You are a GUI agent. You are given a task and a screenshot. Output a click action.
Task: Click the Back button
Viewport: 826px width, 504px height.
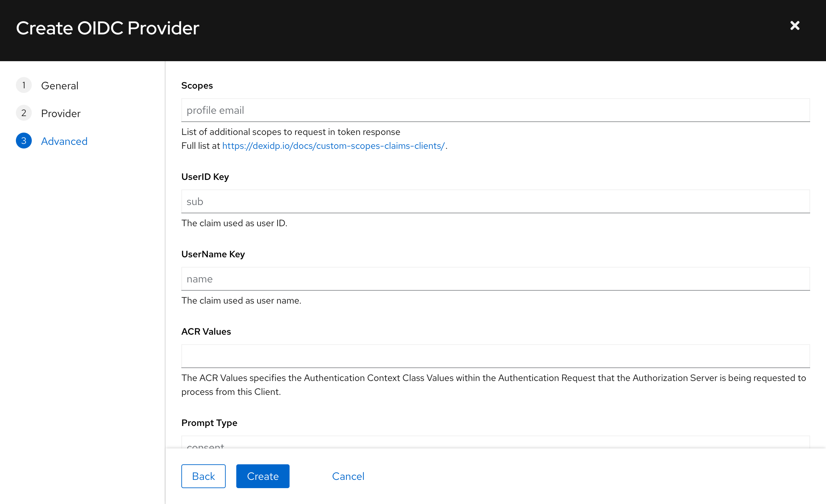(x=204, y=476)
